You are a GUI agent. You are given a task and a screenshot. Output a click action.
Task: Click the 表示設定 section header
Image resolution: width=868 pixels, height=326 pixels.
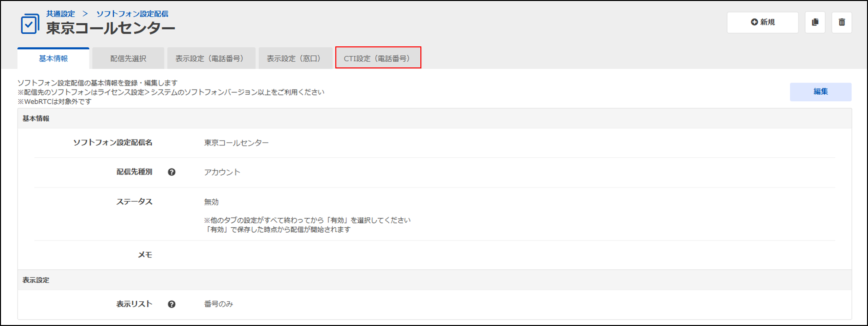36,280
